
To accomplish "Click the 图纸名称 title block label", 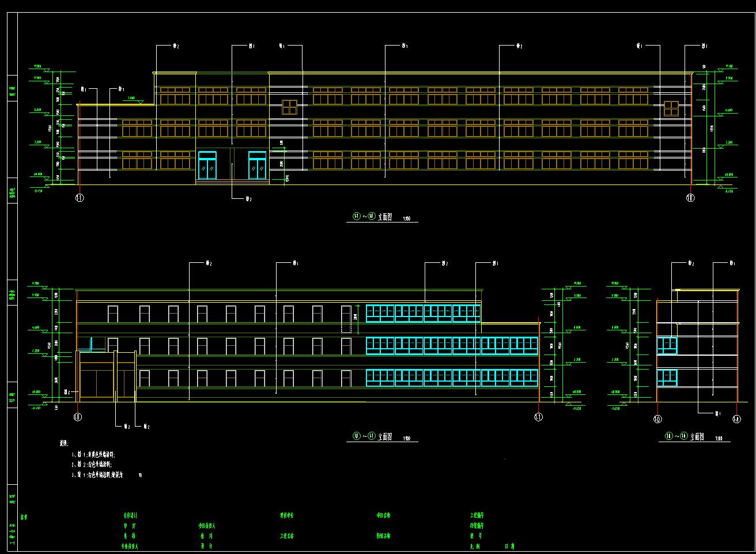I will coord(384,536).
